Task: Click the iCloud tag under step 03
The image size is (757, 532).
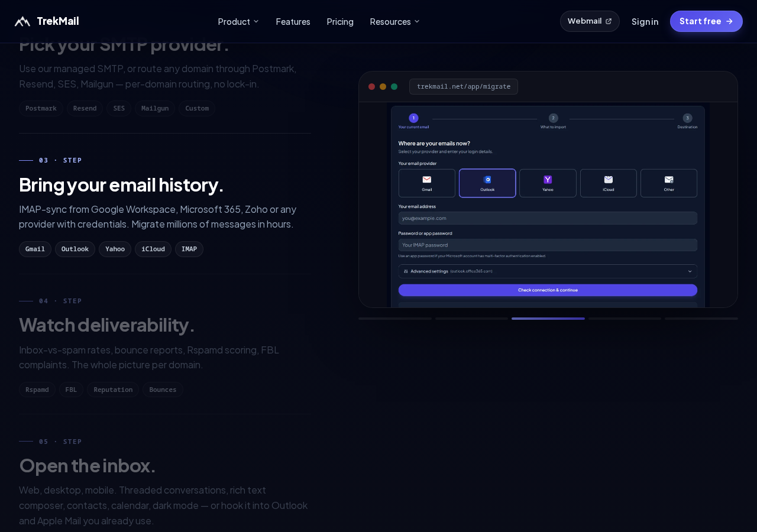Action: 153,249
